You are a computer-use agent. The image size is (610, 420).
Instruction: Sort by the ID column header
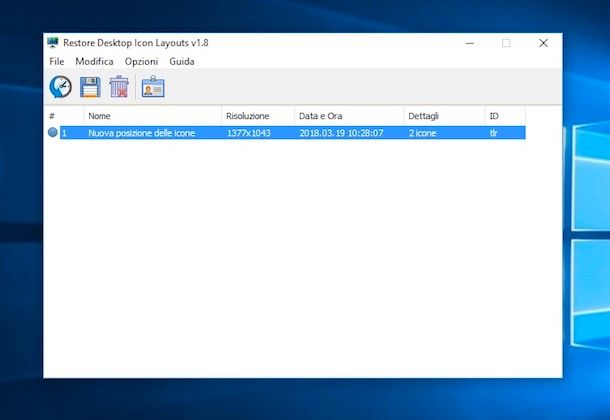click(x=505, y=116)
